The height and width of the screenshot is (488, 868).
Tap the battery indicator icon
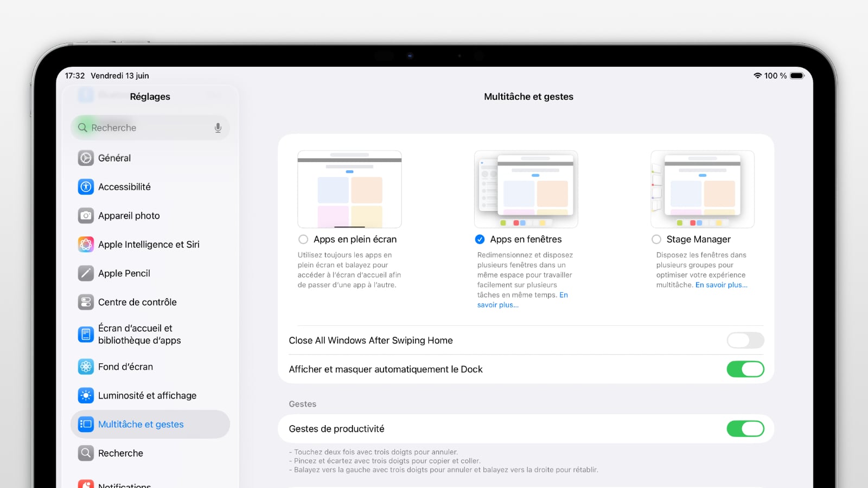click(x=797, y=75)
